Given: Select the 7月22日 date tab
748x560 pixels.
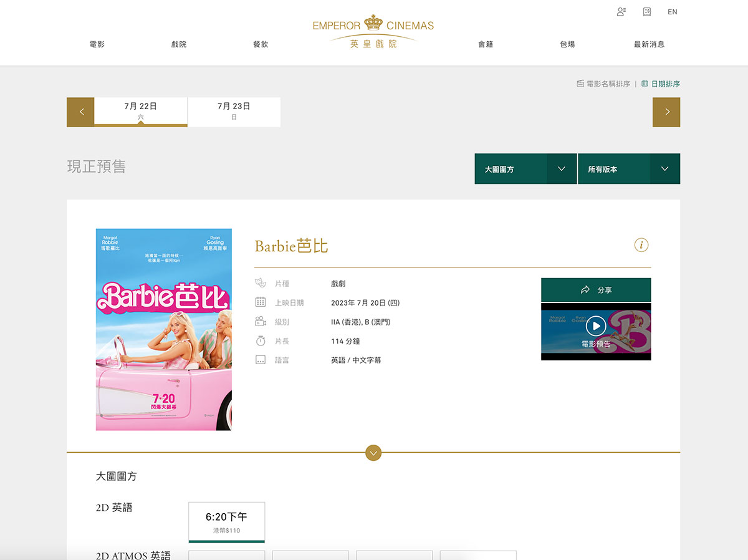Looking at the screenshot, I should (141, 112).
